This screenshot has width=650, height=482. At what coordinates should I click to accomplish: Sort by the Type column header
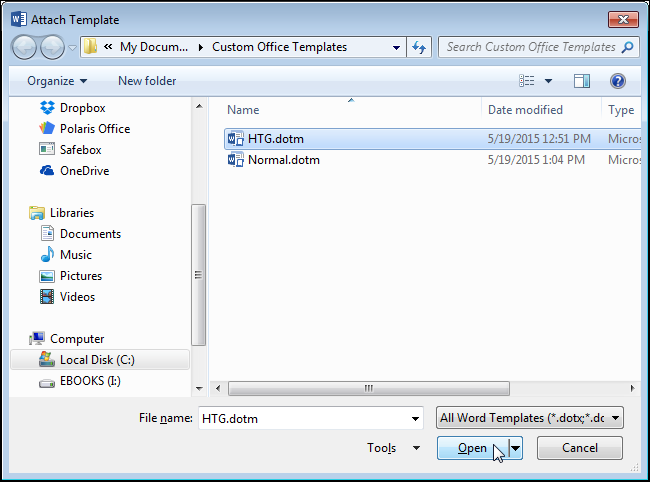point(621,110)
